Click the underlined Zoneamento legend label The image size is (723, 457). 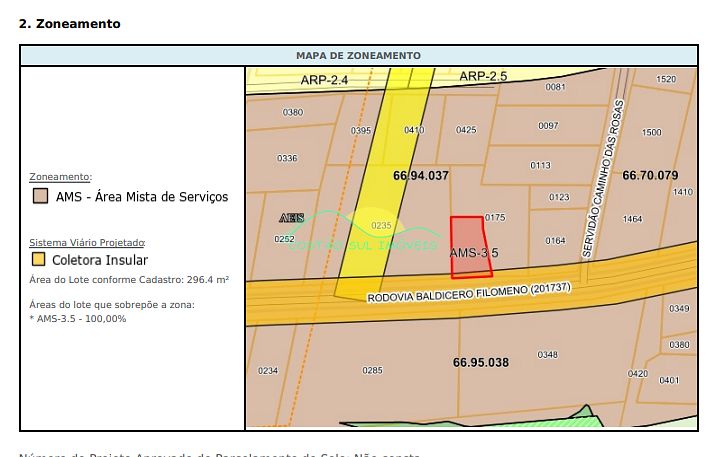coord(60,177)
